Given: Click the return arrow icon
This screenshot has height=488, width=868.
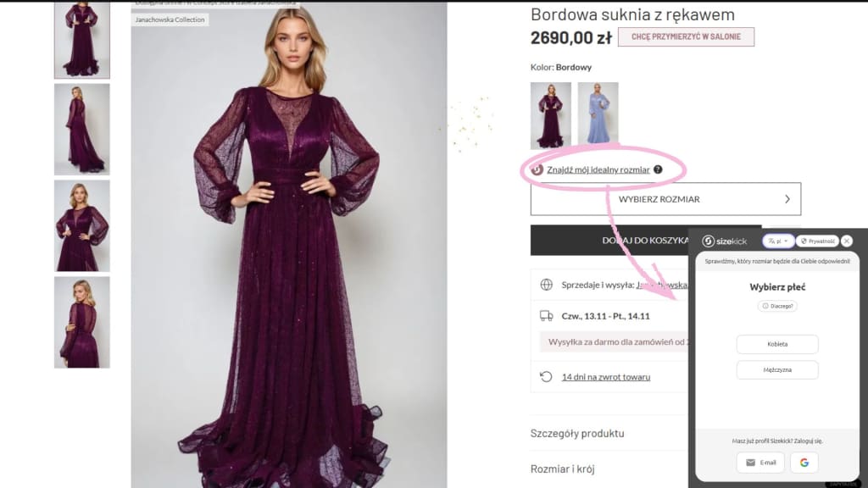Looking at the screenshot, I should 547,376.
